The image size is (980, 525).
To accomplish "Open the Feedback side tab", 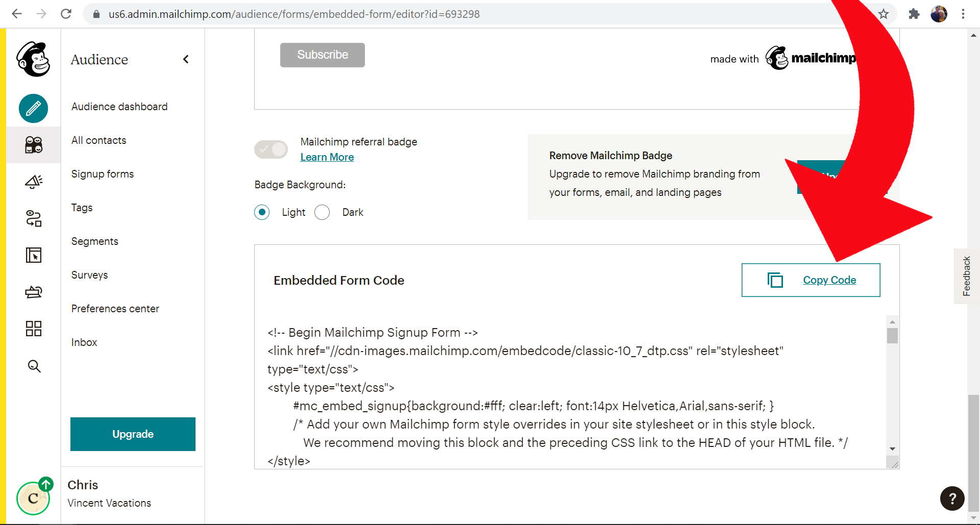I will [966, 276].
